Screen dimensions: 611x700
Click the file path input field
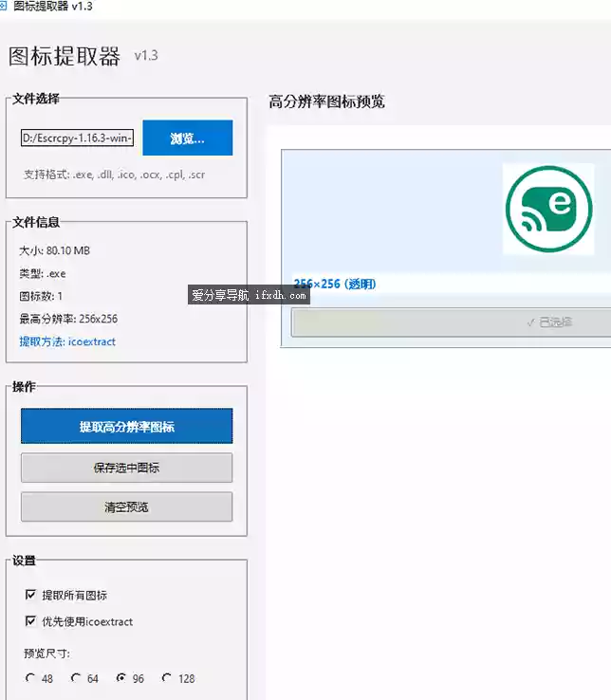tap(77, 138)
